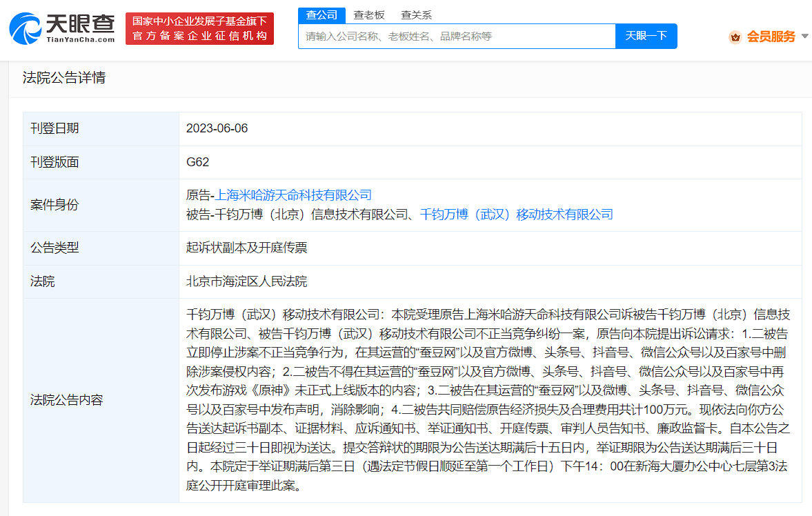Click the TianYanCha logo
Screen dimensions: 812x516
[x=62, y=28]
